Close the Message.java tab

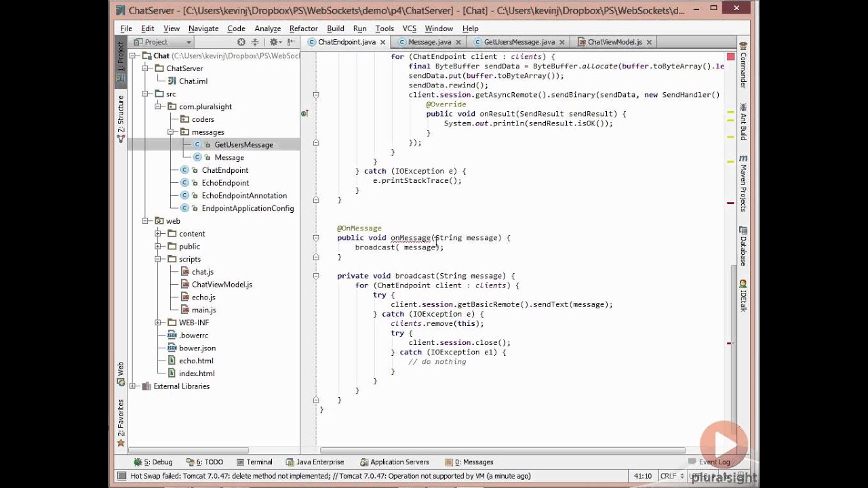coord(459,42)
